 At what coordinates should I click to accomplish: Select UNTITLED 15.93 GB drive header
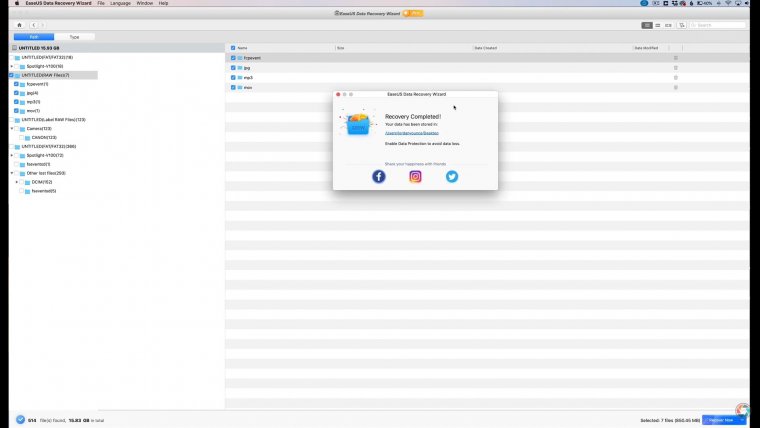point(117,48)
